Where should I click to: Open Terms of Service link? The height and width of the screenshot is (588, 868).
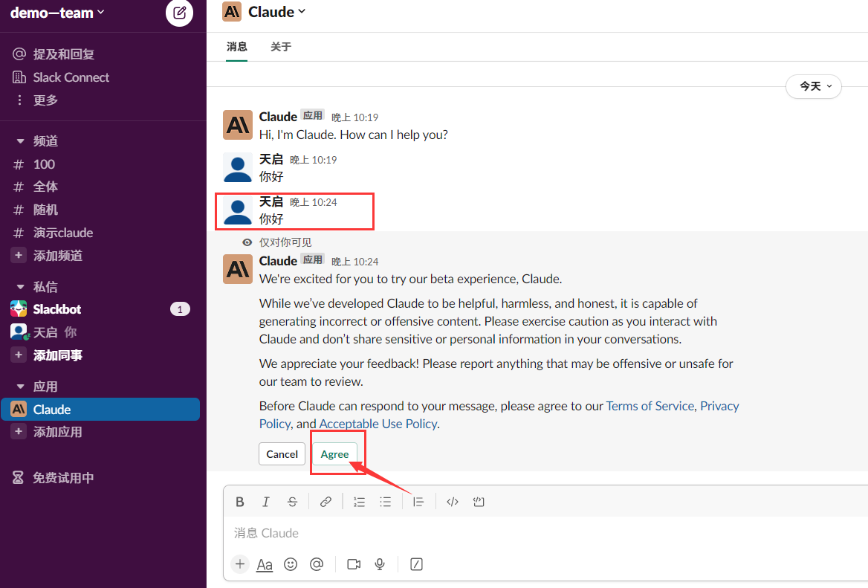click(x=650, y=406)
